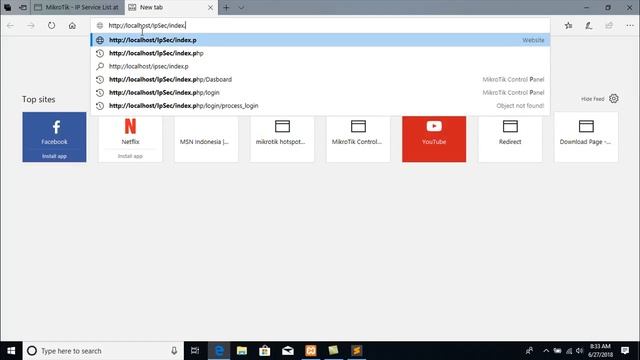This screenshot has width=640, height=360.
Task: Open the Favorites hub star icon
Action: pos(569,25)
